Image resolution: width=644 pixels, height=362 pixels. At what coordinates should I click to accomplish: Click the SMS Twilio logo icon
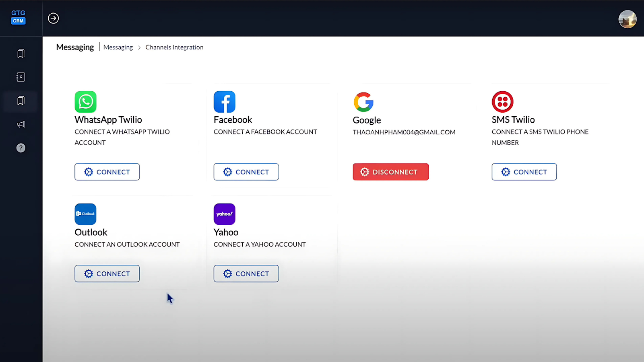pyautogui.click(x=502, y=102)
